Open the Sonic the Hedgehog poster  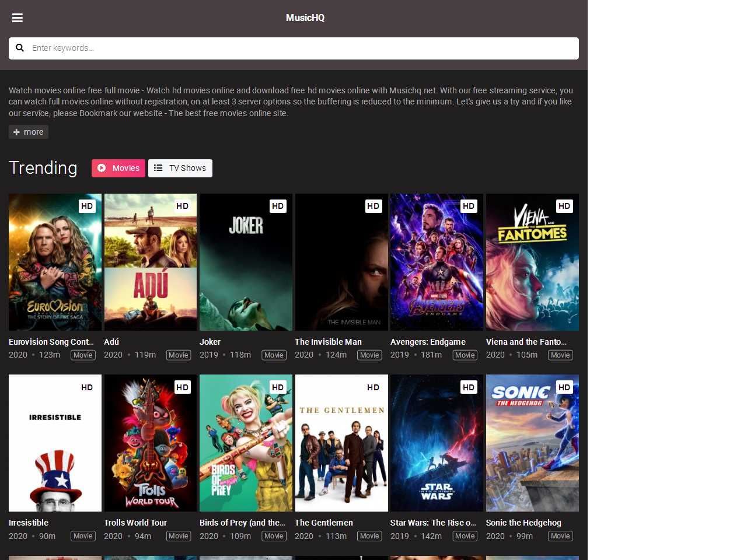[532, 443]
